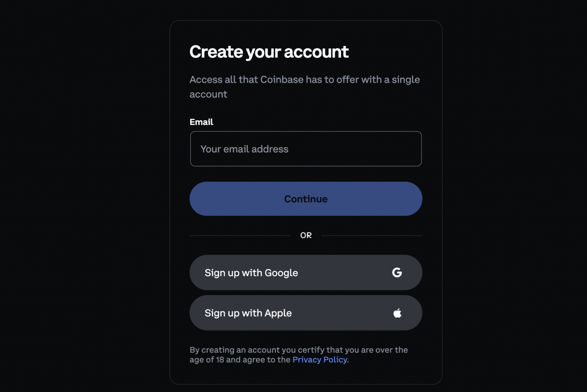Click the OR divider text
This screenshot has width=587, height=392.
(x=306, y=235)
